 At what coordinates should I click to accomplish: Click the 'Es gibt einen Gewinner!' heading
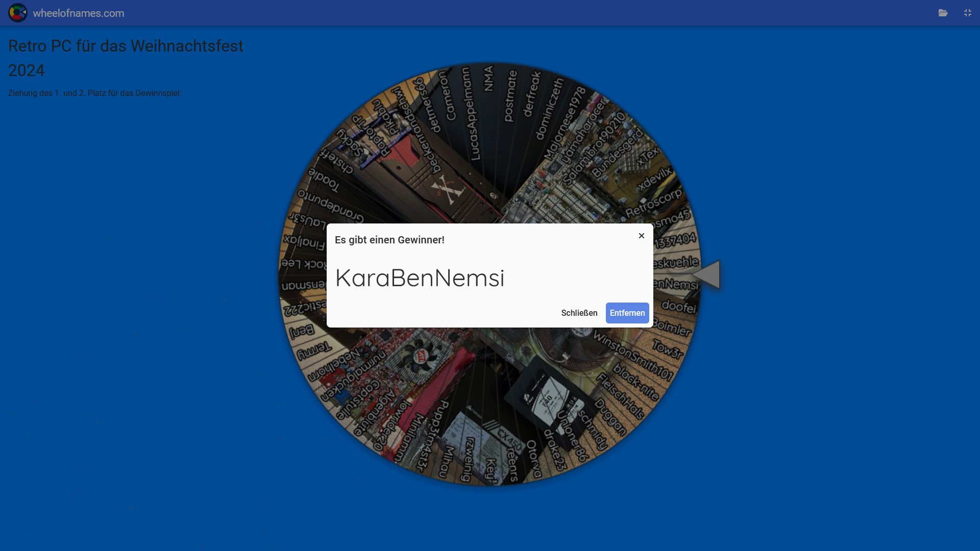point(389,240)
